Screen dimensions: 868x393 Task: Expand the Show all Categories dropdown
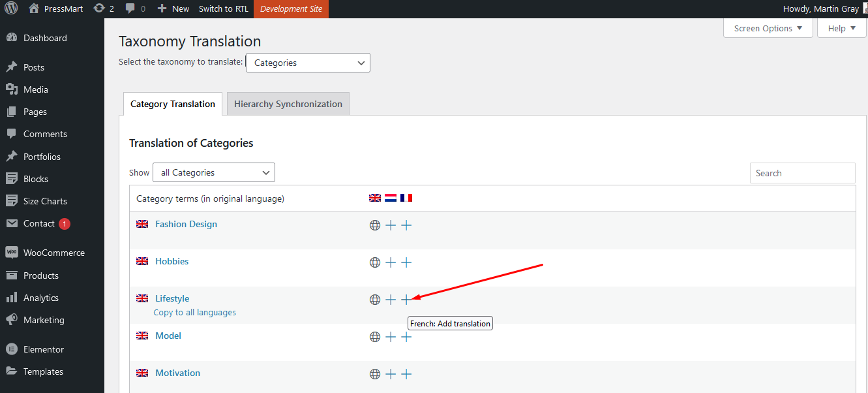(x=214, y=172)
